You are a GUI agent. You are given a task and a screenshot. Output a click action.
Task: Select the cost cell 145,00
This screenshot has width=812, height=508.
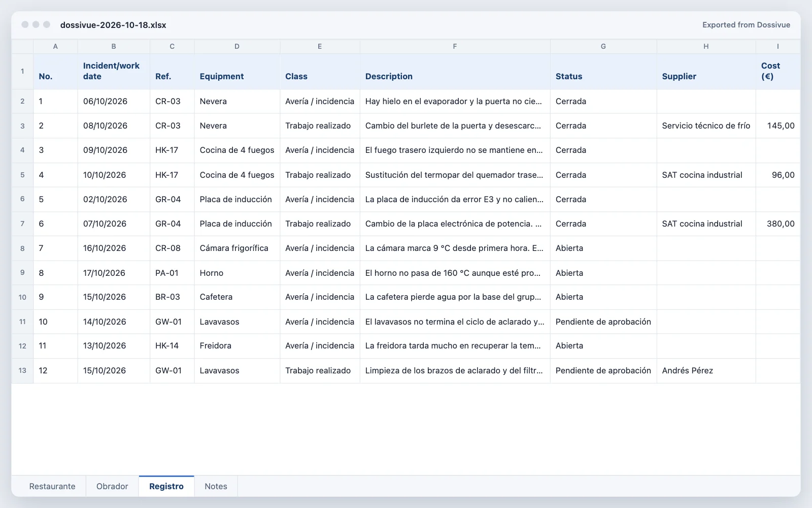[x=778, y=126]
